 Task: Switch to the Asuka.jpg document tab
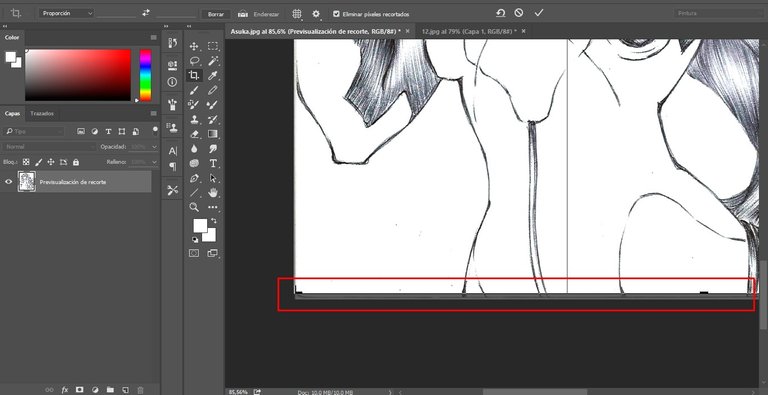coord(315,31)
